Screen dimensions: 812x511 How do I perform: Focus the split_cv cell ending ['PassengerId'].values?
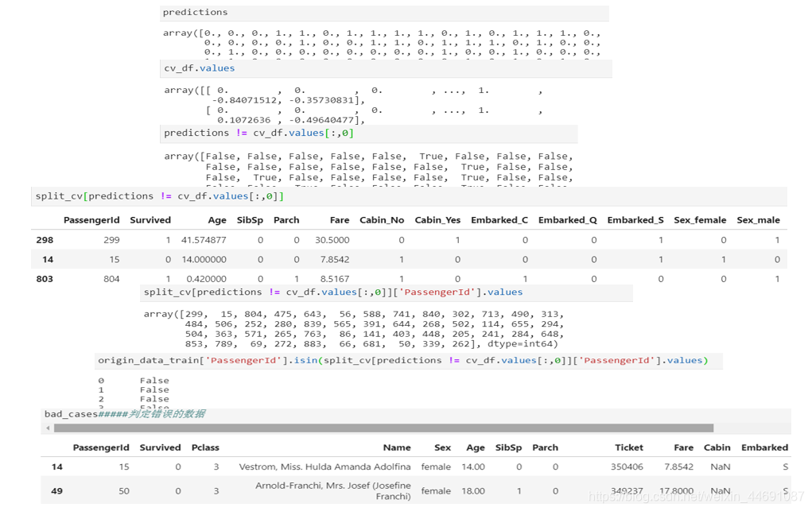(387, 292)
